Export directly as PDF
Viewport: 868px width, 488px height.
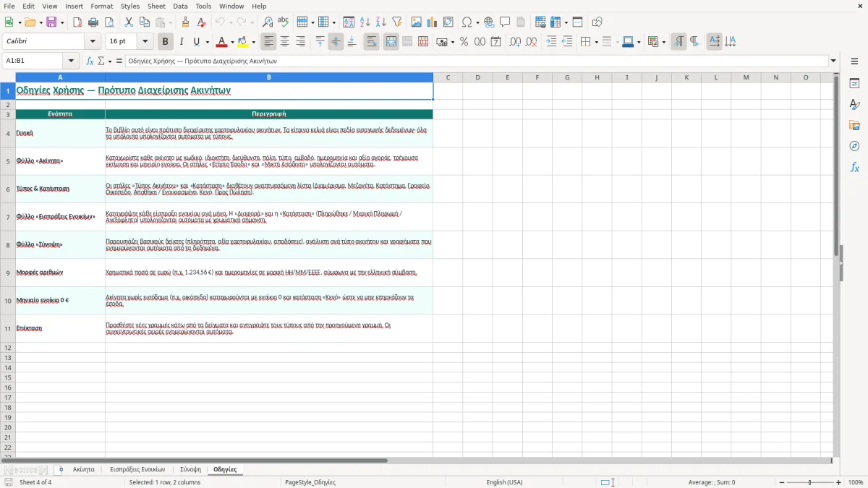point(77,22)
